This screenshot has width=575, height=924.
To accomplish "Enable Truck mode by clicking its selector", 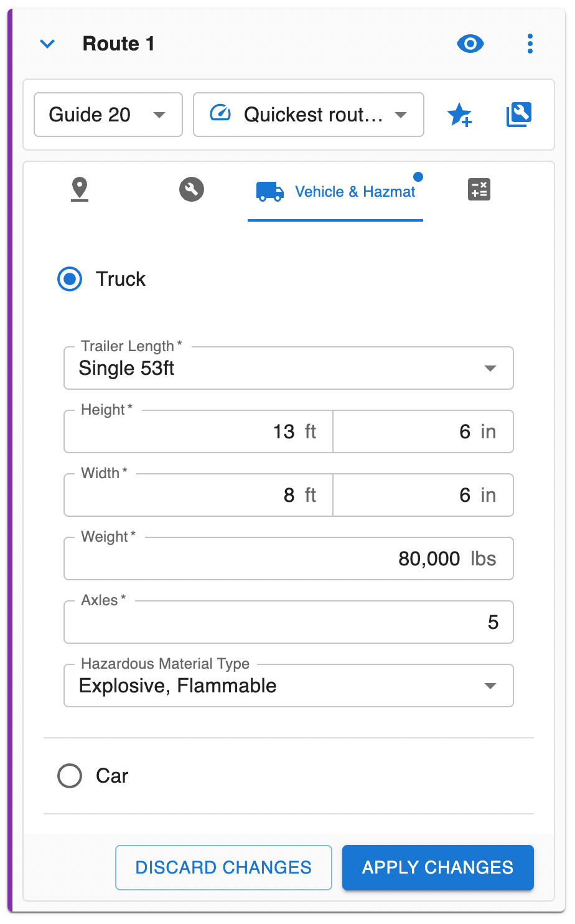I will [69, 279].
